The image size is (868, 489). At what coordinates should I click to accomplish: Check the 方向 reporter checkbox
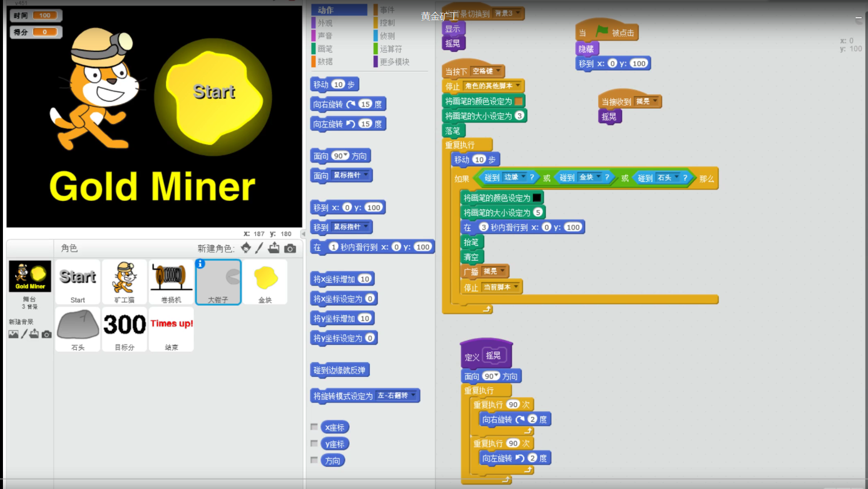[x=314, y=460]
